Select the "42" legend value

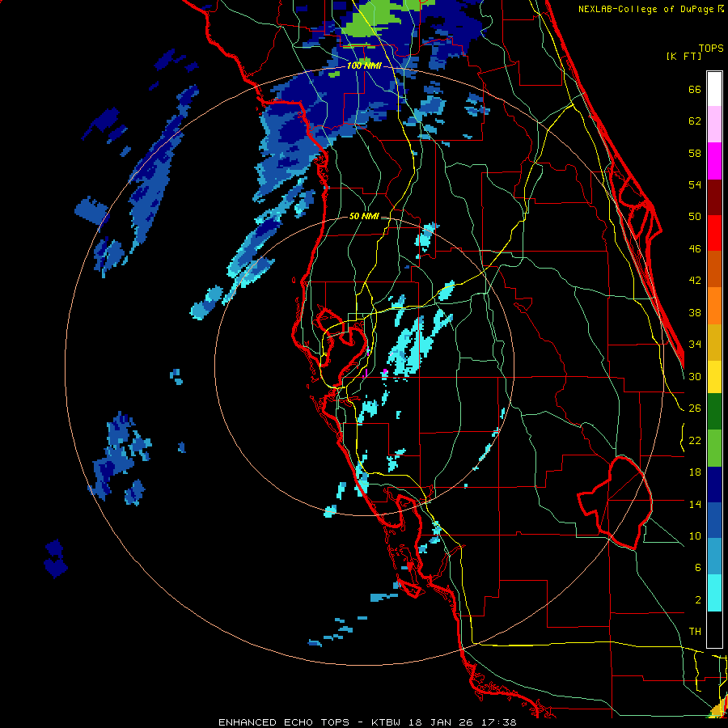695,281
